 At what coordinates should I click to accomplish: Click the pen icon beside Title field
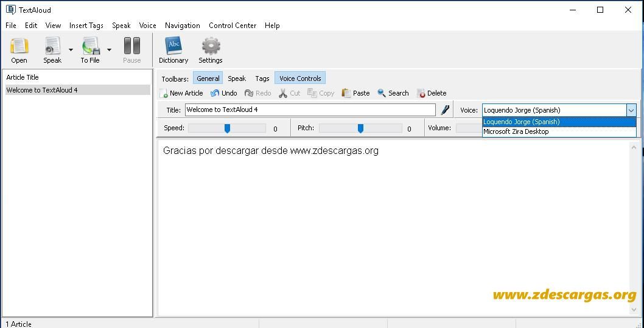[445, 110]
